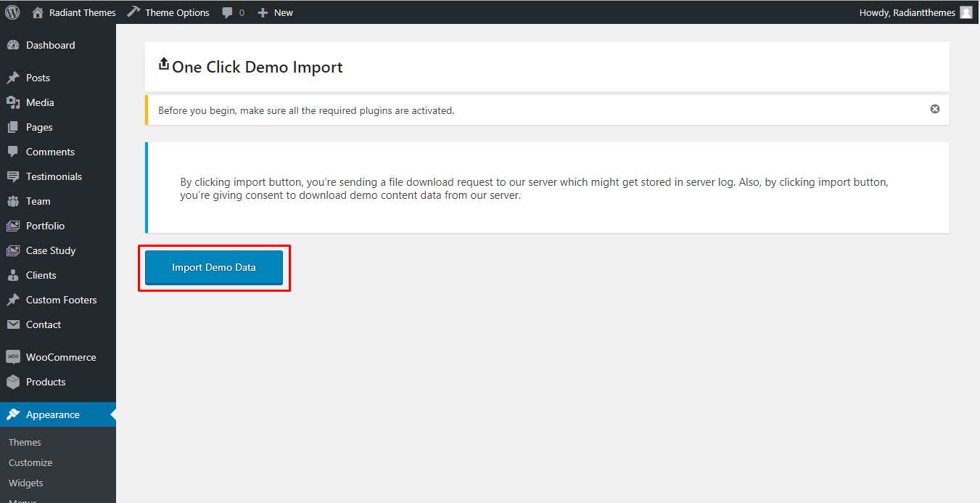The width and height of the screenshot is (980, 503).
Task: Navigate to Portfolio in sidebar
Action: coord(45,226)
